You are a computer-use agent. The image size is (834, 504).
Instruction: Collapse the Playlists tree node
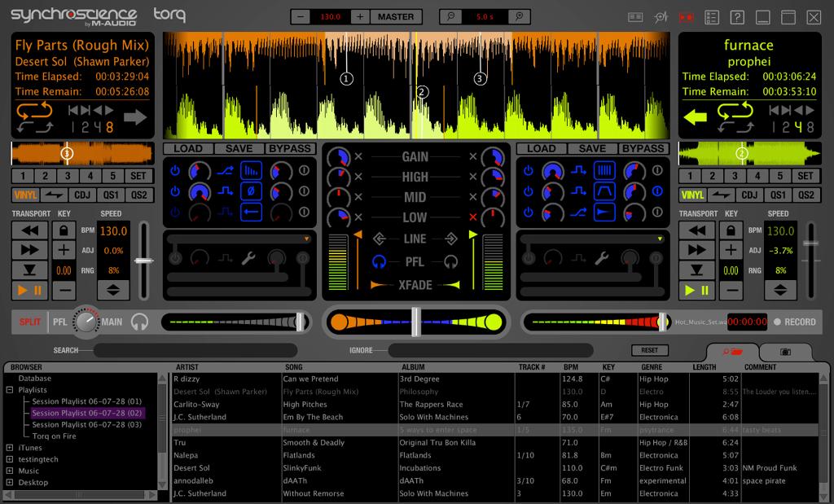point(10,390)
